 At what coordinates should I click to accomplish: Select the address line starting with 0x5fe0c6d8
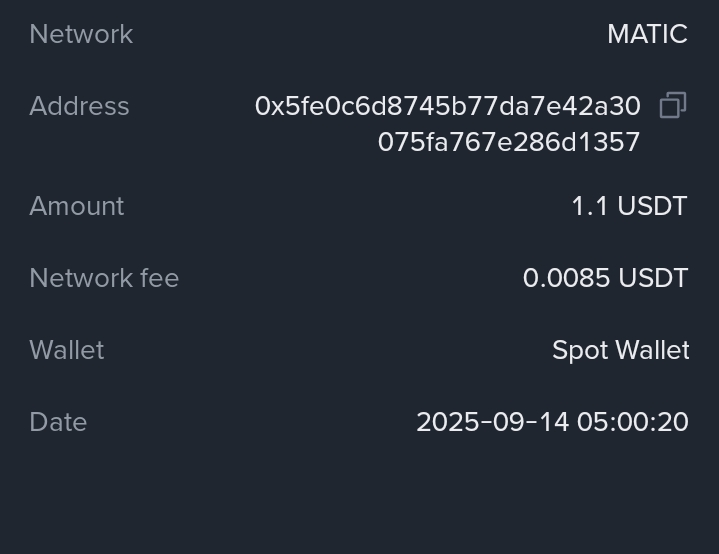447,106
